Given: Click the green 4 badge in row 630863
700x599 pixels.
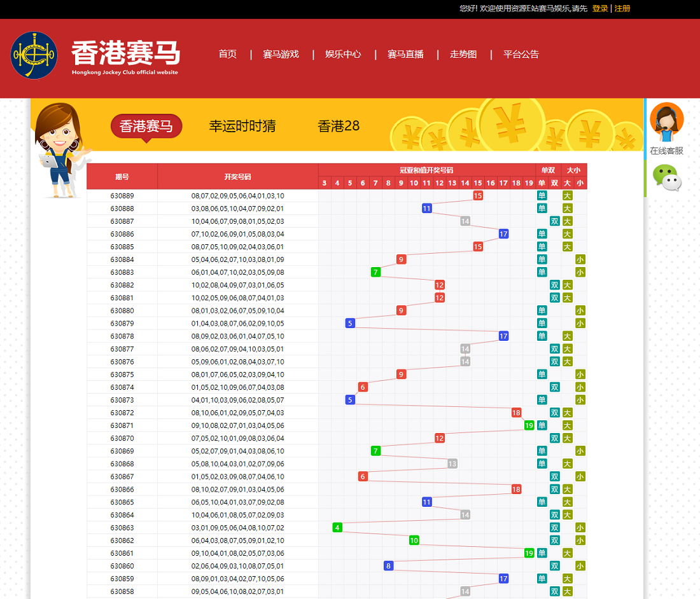Looking at the screenshot, I should point(337,527).
